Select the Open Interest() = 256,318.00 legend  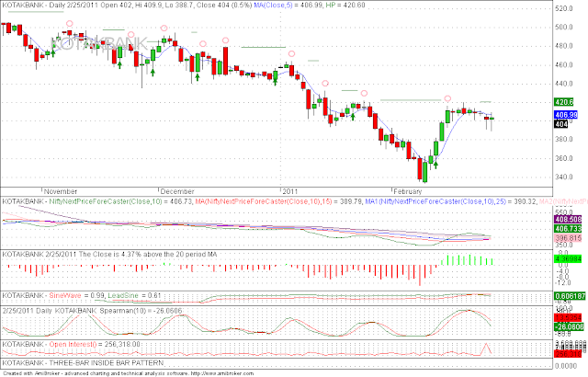click(95, 345)
